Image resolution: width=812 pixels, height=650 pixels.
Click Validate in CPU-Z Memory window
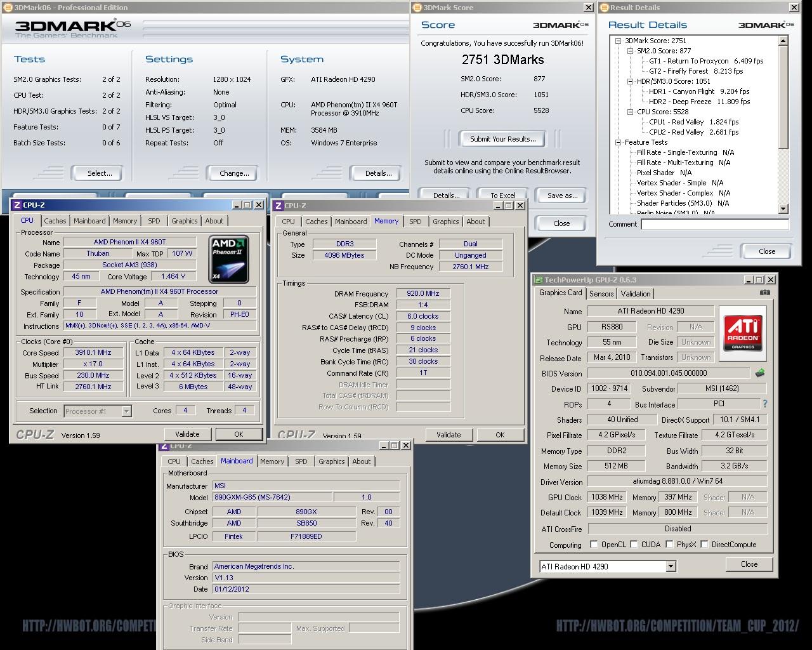tap(449, 435)
